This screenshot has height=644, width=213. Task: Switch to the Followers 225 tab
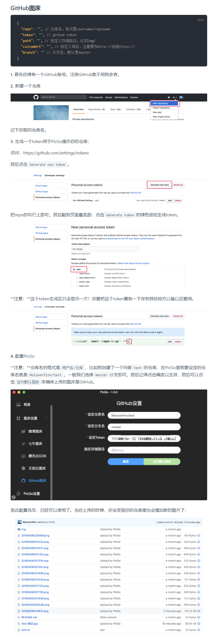coord(133,109)
